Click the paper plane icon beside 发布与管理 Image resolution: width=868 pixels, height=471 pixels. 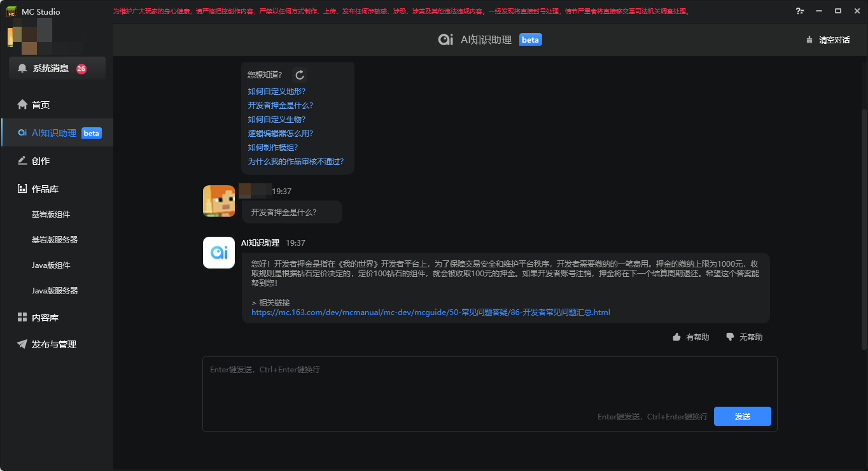pyautogui.click(x=22, y=344)
